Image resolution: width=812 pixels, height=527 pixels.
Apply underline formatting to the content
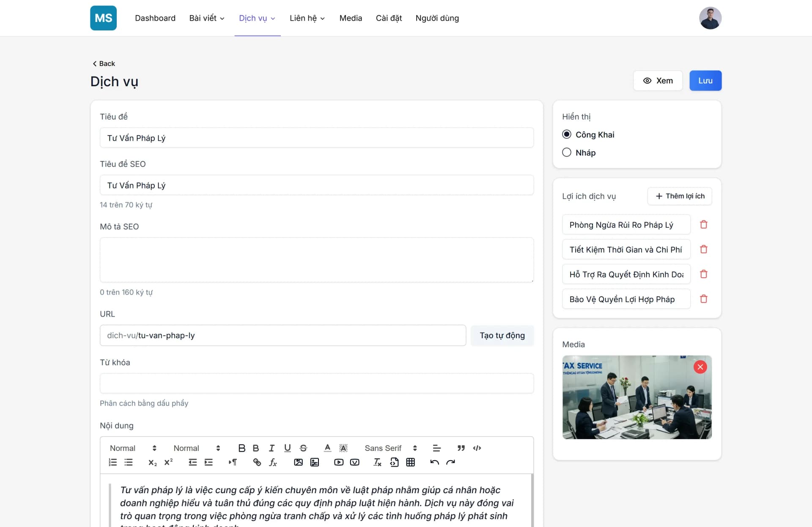click(x=288, y=448)
